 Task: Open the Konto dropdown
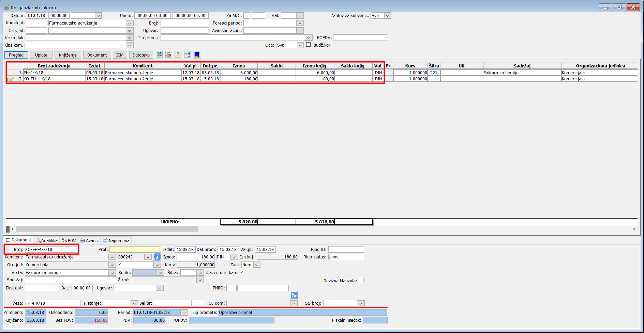pyautogui.click(x=160, y=273)
